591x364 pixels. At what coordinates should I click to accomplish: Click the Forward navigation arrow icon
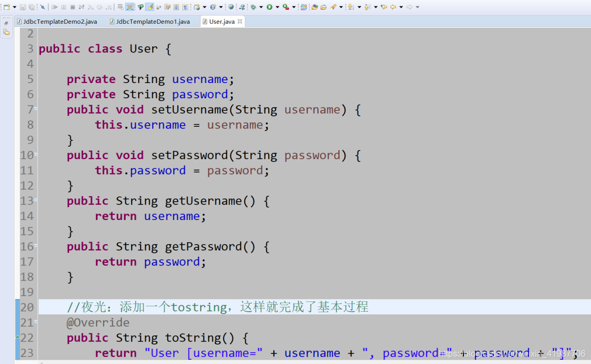coord(410,7)
